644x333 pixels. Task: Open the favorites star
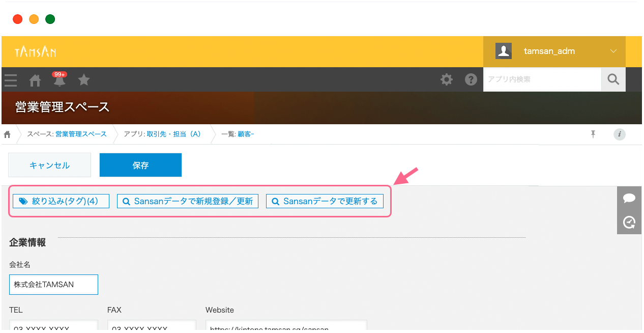coord(84,80)
